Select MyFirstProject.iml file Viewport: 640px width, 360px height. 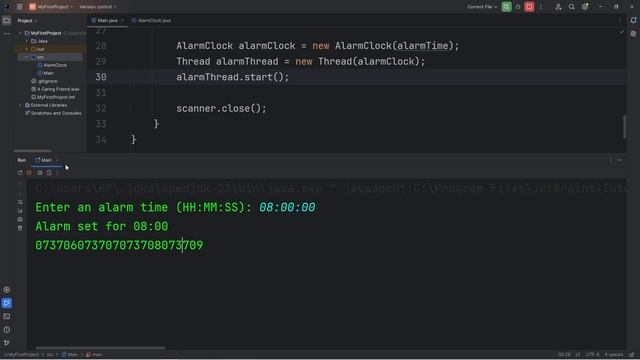53,97
